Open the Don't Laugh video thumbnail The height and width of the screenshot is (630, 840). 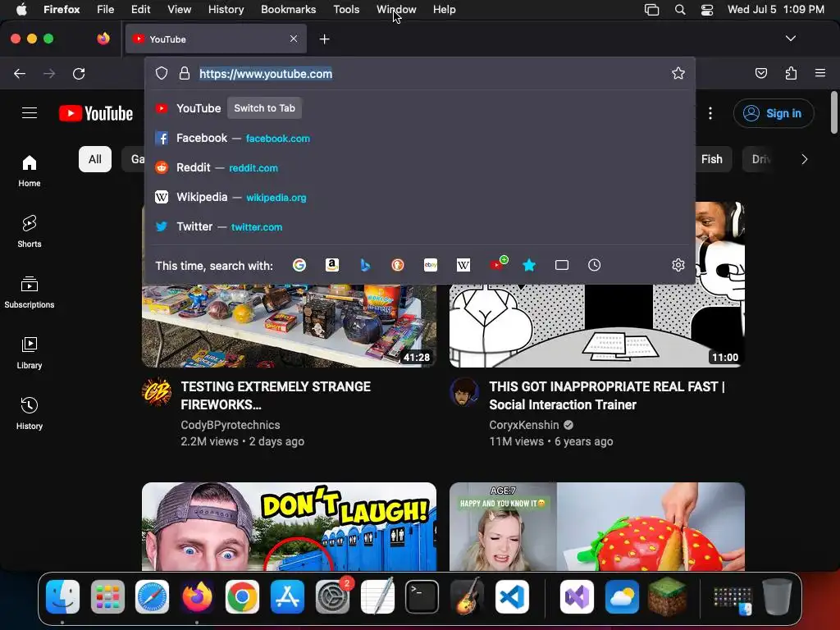tap(289, 526)
